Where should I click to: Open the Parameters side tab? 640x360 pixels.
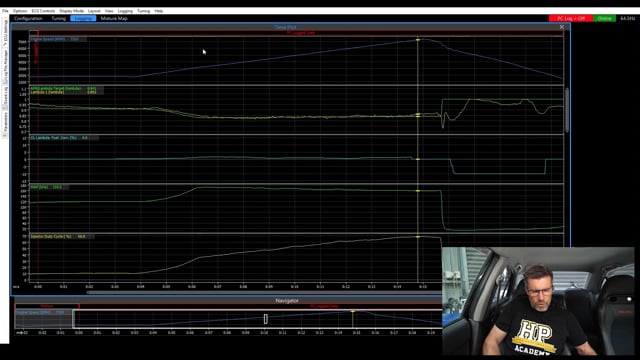coord(5,124)
